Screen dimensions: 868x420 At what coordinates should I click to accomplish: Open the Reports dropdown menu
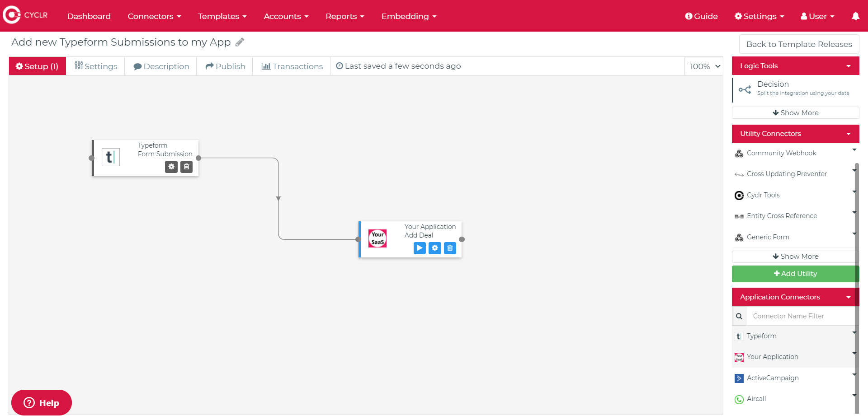coord(345,16)
